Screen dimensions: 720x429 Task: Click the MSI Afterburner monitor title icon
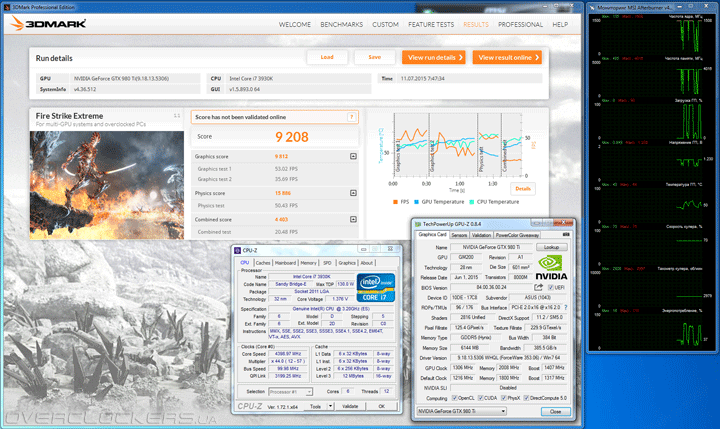[592, 7]
